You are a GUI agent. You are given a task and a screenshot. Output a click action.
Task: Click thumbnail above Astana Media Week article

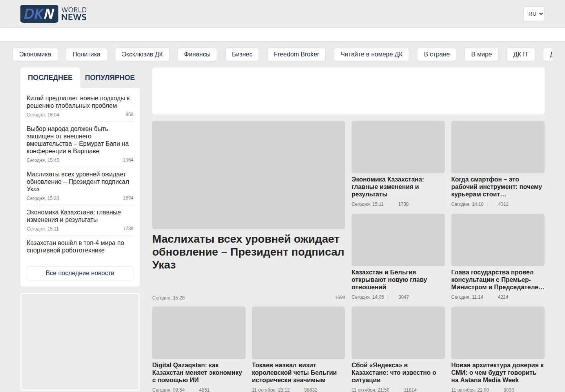click(x=498, y=333)
